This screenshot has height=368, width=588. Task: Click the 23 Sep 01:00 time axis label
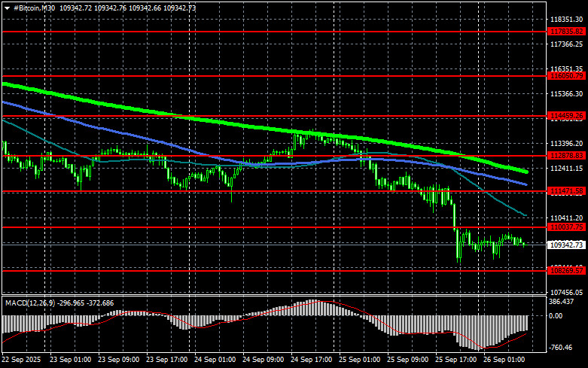click(x=70, y=360)
